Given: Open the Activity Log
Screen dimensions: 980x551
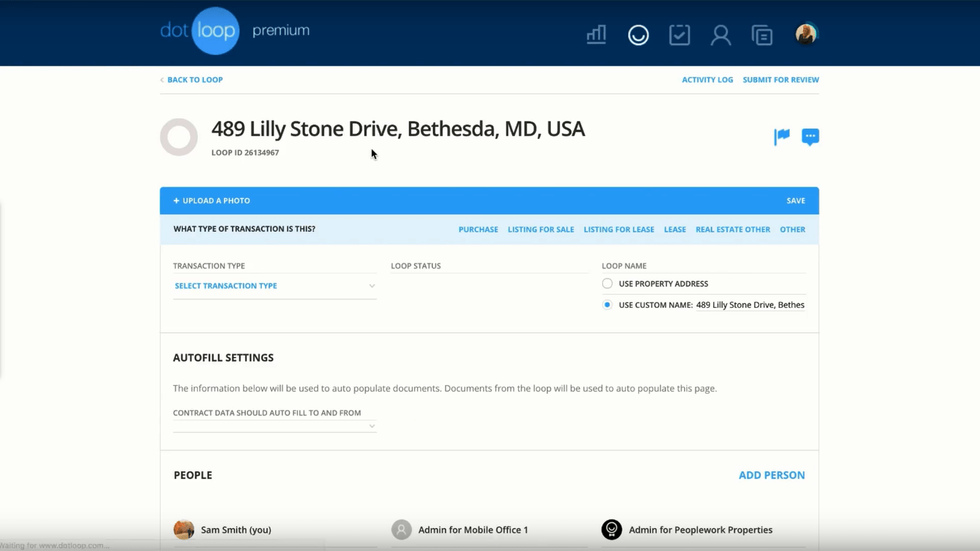Looking at the screenshot, I should coord(707,80).
